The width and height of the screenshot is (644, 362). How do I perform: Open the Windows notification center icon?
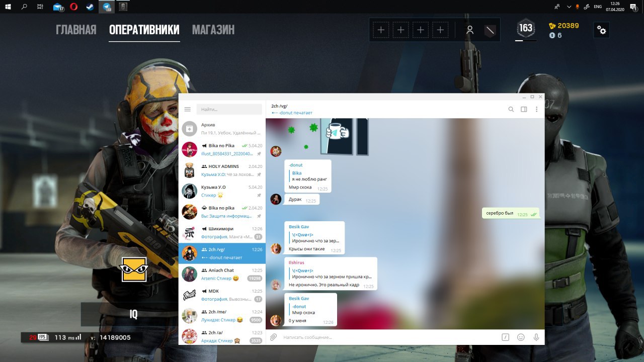click(x=634, y=7)
